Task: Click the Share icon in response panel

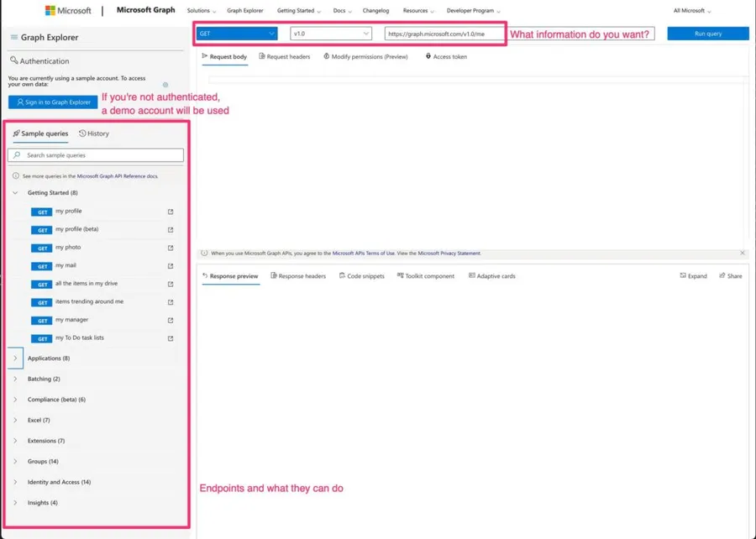Action: (x=730, y=276)
